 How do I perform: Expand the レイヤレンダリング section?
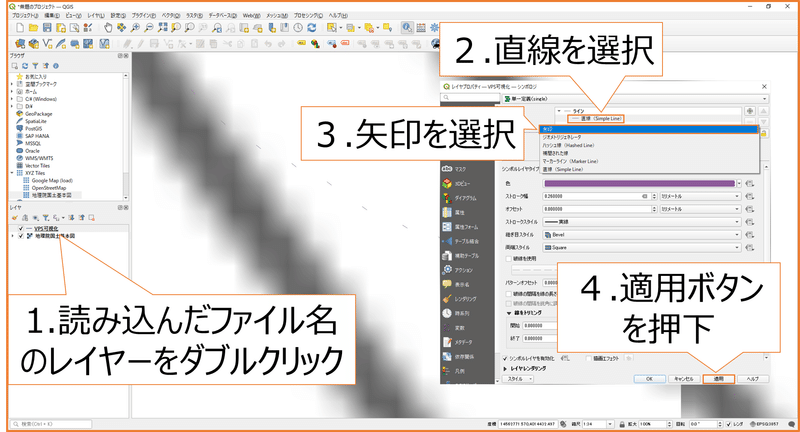point(505,368)
